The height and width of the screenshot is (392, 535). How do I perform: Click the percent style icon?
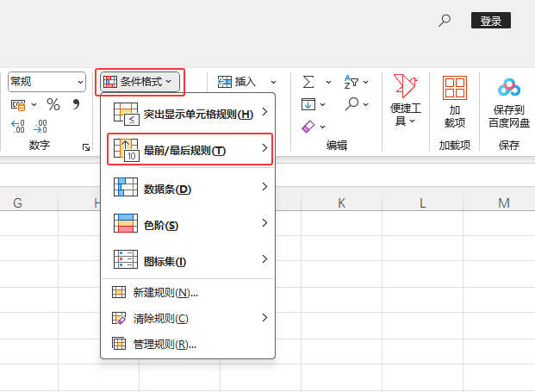click(53, 104)
